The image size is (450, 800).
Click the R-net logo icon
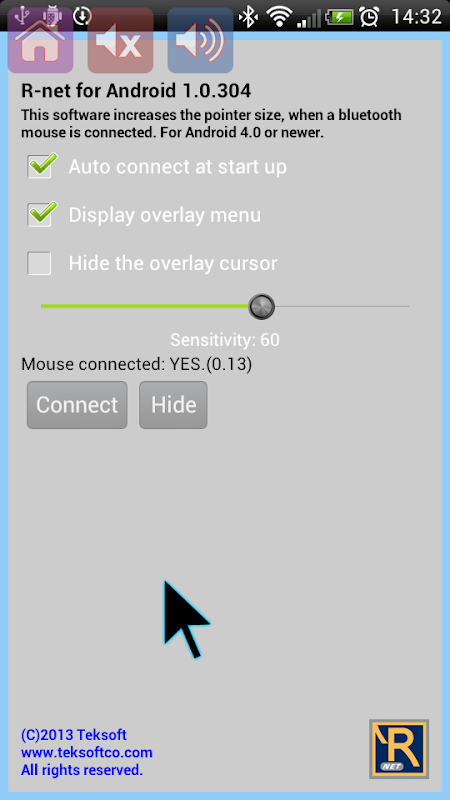399,749
